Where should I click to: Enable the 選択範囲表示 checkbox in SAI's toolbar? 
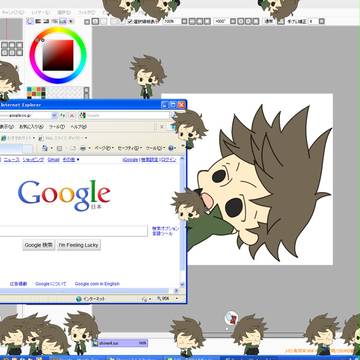click(131, 22)
